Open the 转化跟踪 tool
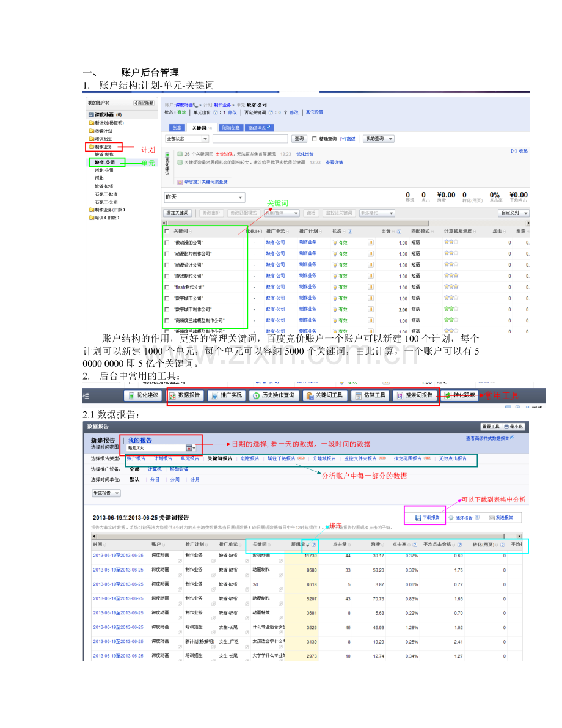 click(x=459, y=395)
